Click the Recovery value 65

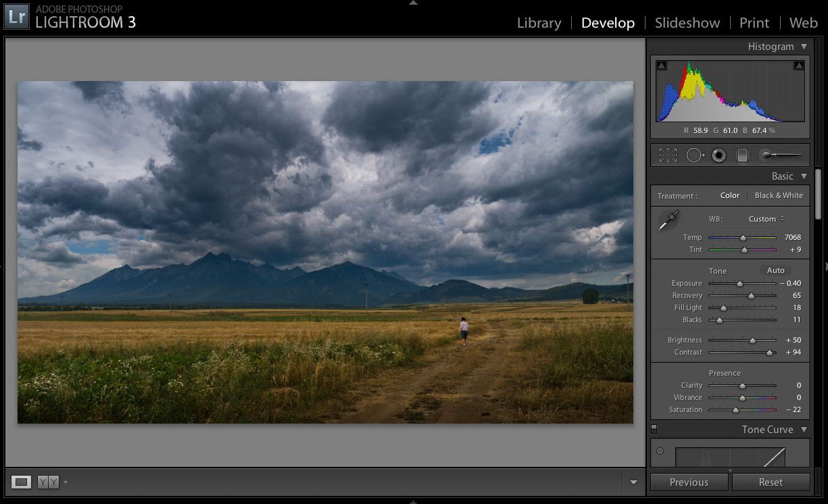[797, 296]
